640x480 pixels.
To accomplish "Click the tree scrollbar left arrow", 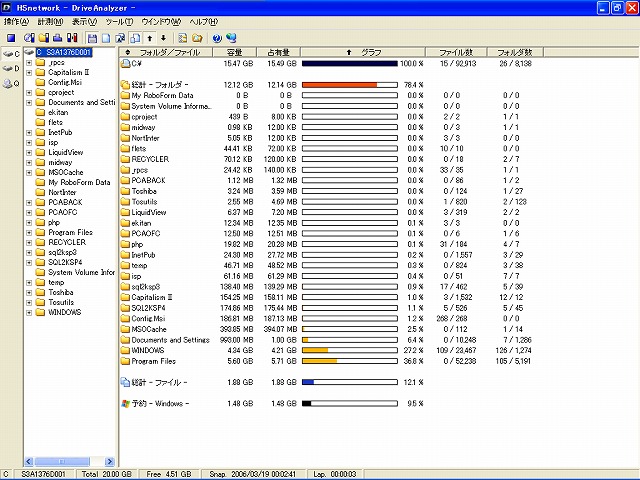I will (29, 462).
